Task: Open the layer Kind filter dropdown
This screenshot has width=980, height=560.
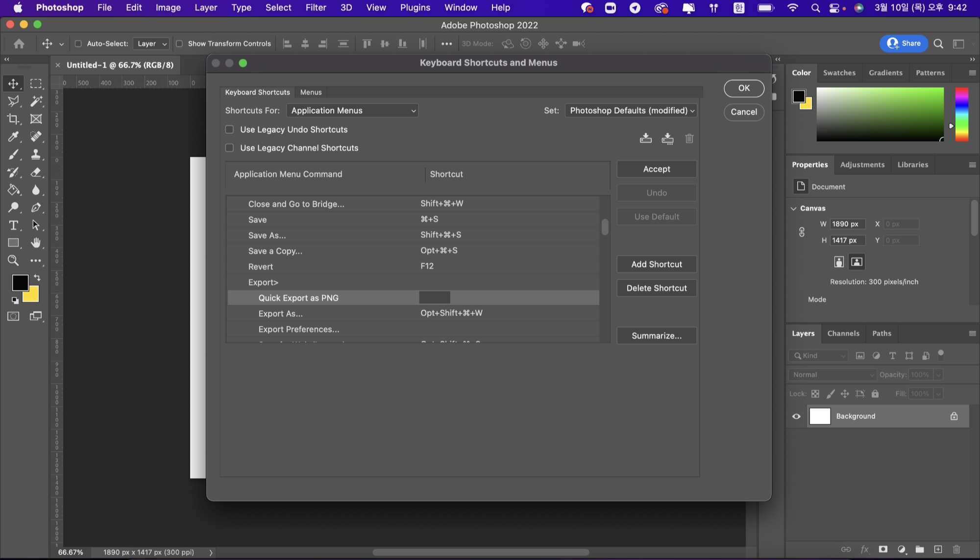Action: tap(818, 356)
